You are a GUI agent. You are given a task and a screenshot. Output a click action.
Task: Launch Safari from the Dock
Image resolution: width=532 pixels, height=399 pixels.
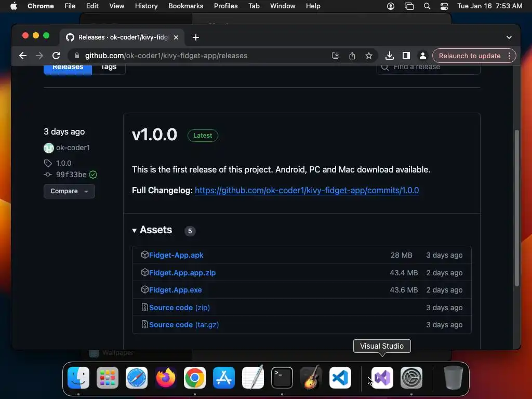point(137,378)
